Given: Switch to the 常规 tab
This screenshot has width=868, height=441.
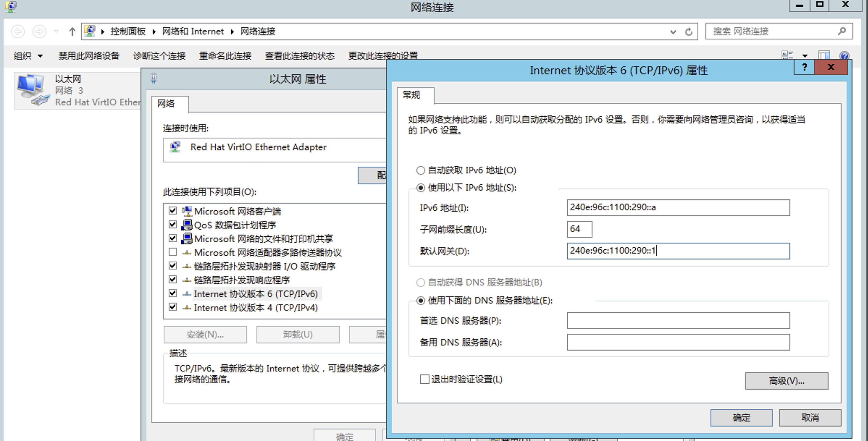Looking at the screenshot, I should (x=411, y=95).
